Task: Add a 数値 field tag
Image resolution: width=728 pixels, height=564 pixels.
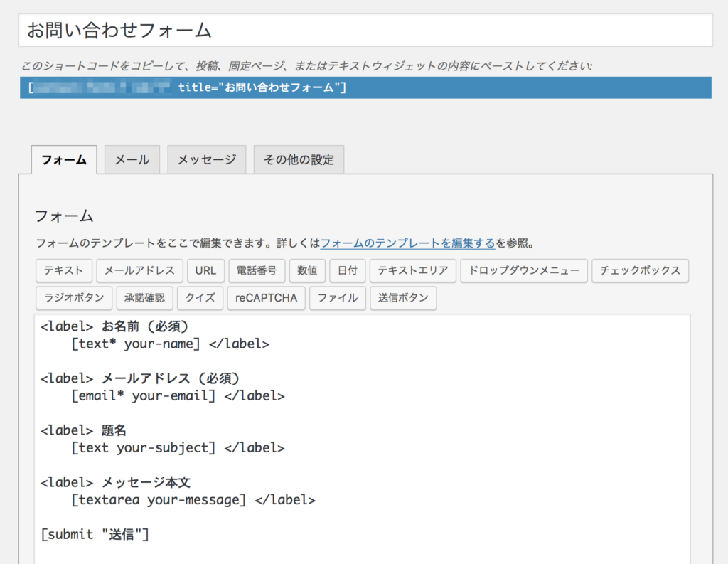Action: coord(307,270)
